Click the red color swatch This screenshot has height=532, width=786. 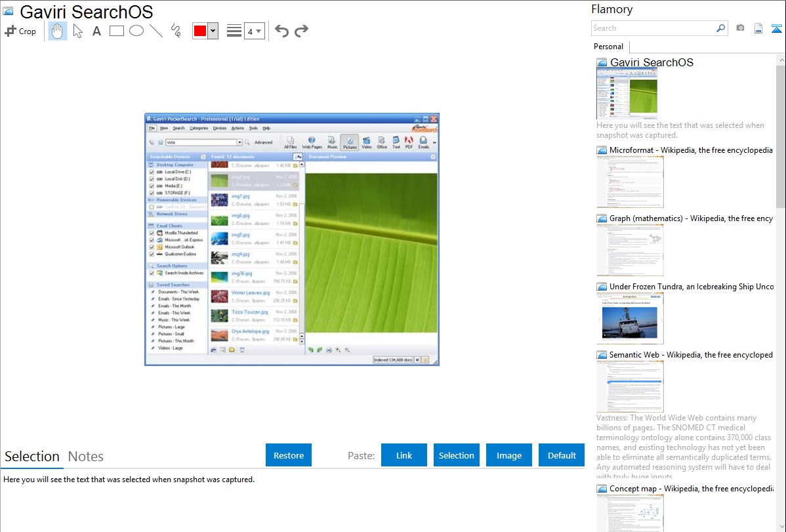(200, 31)
